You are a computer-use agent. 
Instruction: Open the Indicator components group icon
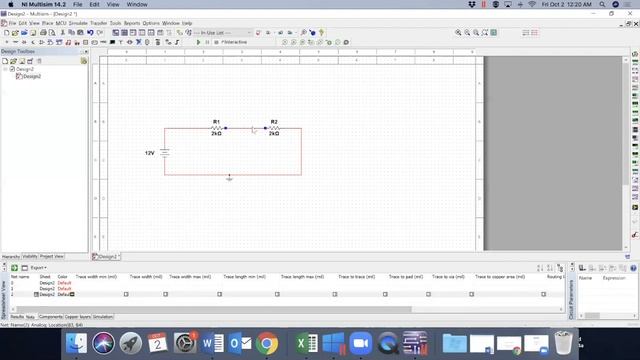click(x=85, y=42)
